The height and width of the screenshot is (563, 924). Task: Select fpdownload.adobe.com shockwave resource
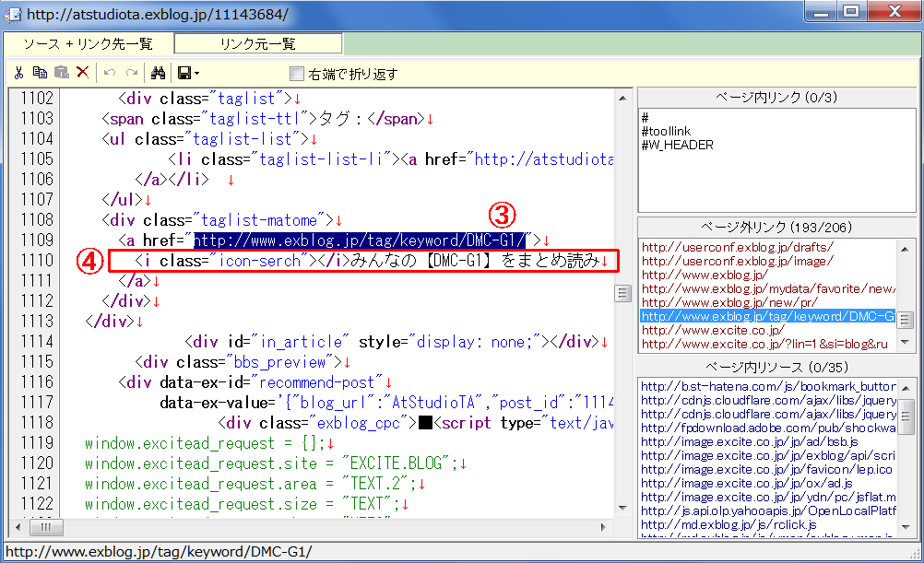(x=768, y=428)
